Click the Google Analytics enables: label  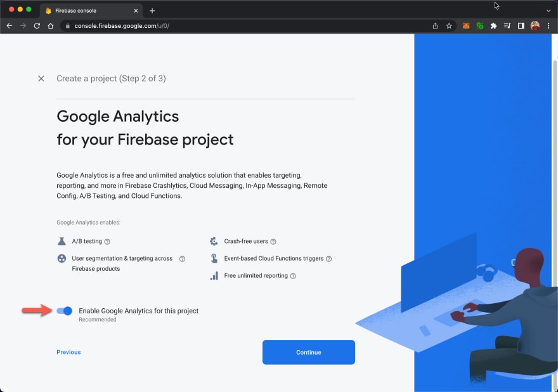coord(88,223)
